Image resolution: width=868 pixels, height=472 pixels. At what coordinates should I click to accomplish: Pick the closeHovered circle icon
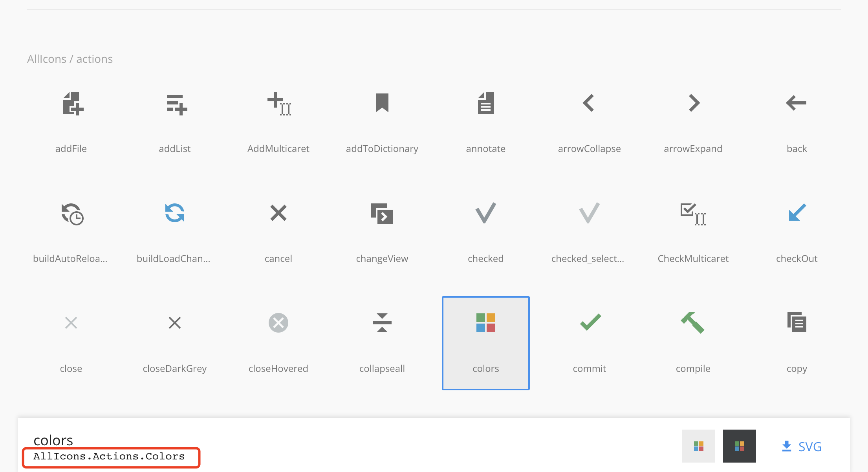click(x=278, y=323)
